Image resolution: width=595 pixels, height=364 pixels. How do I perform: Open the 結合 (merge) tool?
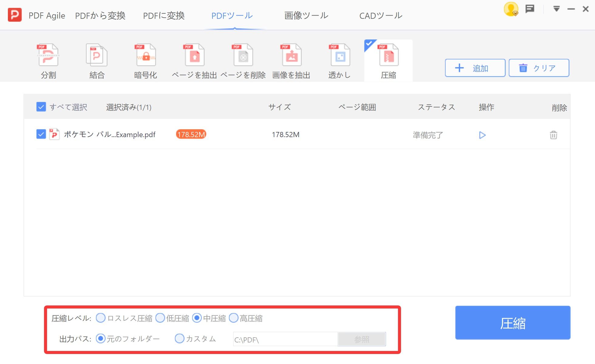tap(97, 59)
